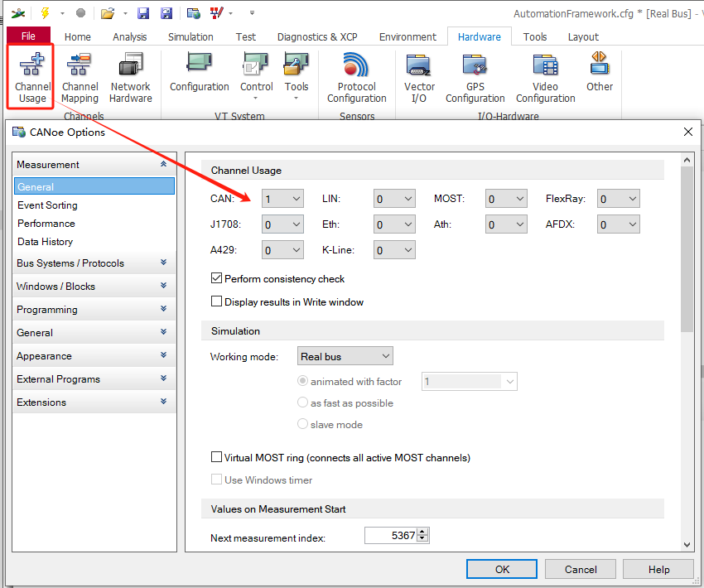Open the A429 channel count dropdown
The height and width of the screenshot is (588, 704).
coord(283,250)
